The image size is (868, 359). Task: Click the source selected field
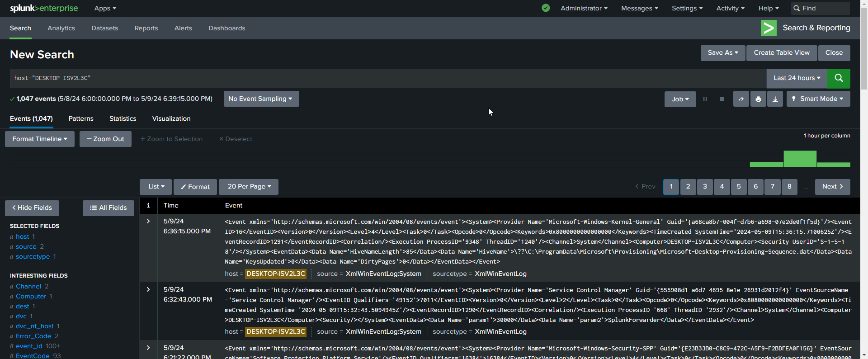26,246
